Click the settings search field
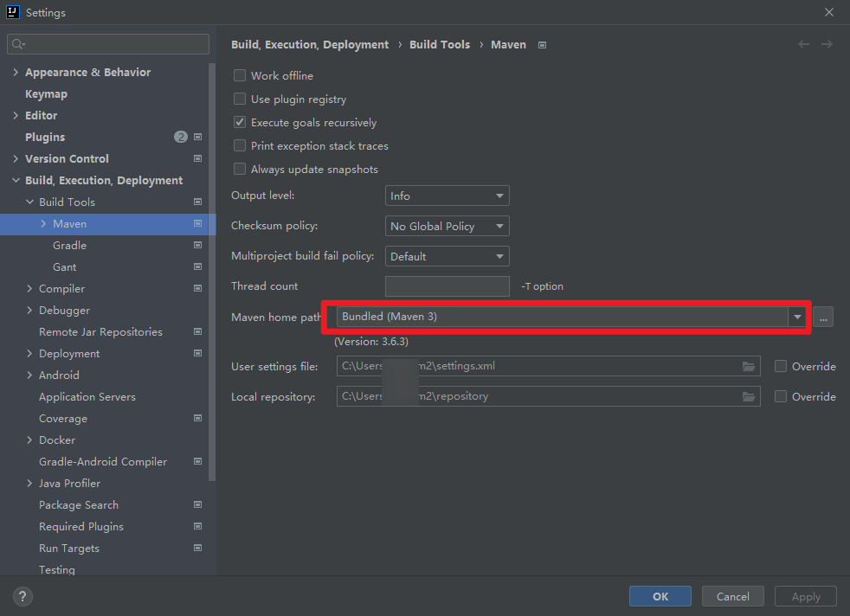 click(x=108, y=44)
